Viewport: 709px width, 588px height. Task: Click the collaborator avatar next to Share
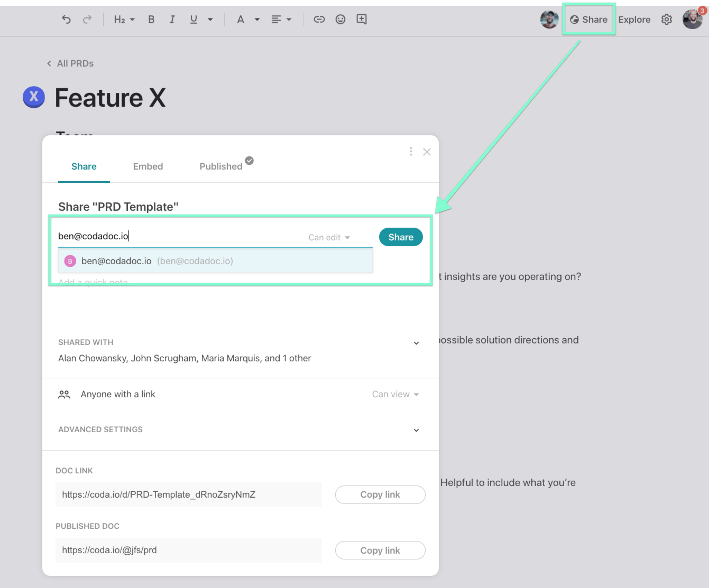549,20
